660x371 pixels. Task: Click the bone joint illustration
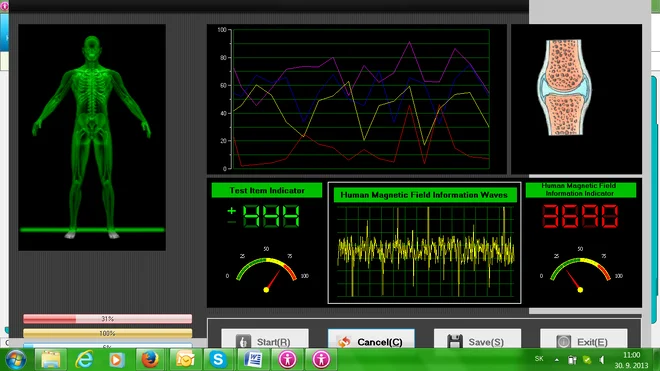(564, 88)
